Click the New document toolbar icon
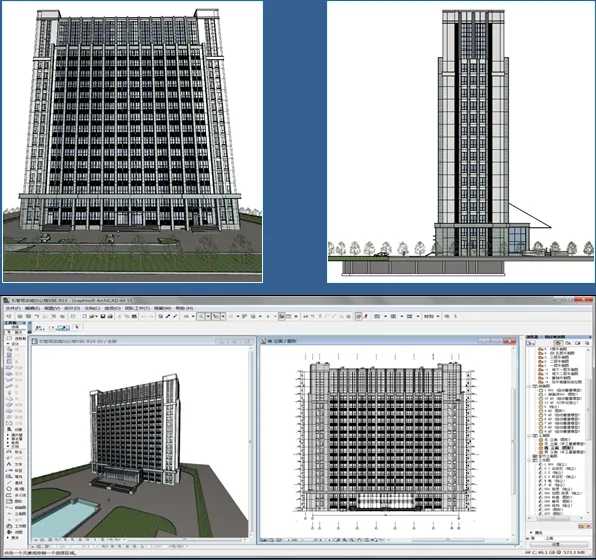596x560 pixels. pyautogui.click(x=84, y=316)
